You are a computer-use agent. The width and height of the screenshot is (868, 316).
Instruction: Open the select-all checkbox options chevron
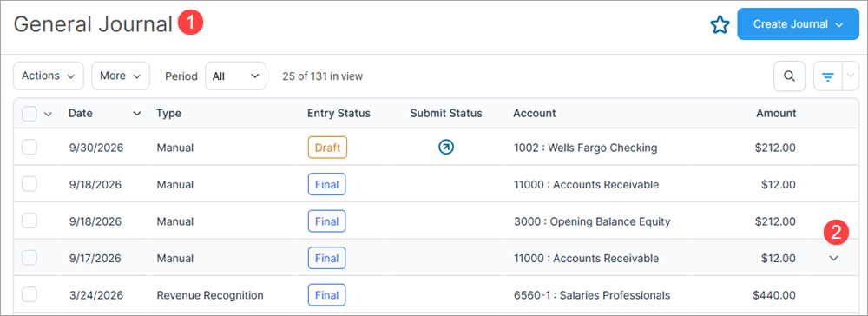pyautogui.click(x=48, y=114)
